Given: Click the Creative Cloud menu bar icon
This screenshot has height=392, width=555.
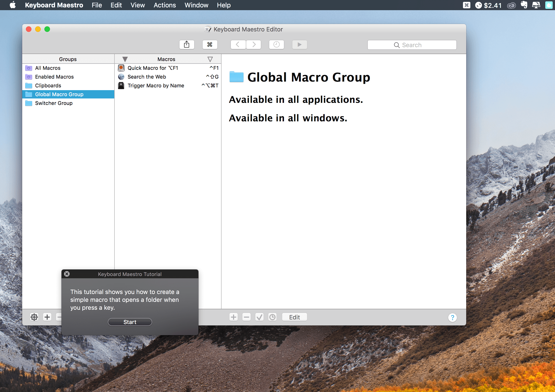Looking at the screenshot, I should [512, 5].
